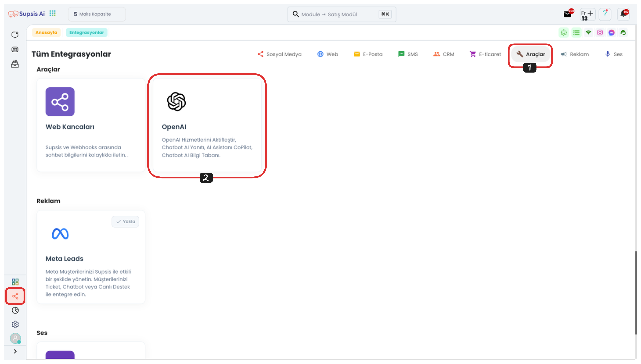The width and height of the screenshot is (641, 364).
Task: Select the Reklam category tab
Action: [x=575, y=54]
